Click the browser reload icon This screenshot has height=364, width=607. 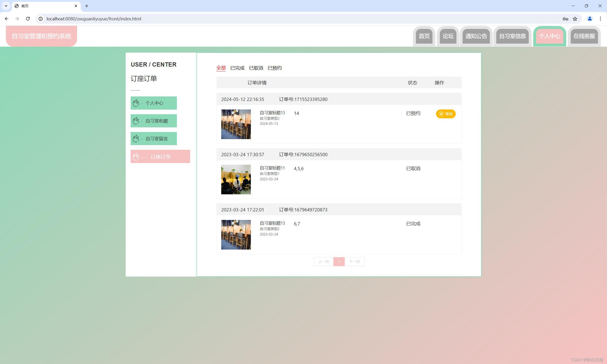[x=28, y=19]
